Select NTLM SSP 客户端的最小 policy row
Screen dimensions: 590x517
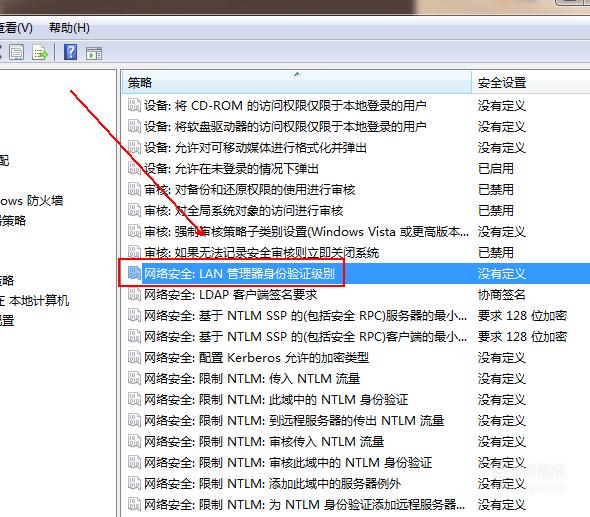point(306,337)
